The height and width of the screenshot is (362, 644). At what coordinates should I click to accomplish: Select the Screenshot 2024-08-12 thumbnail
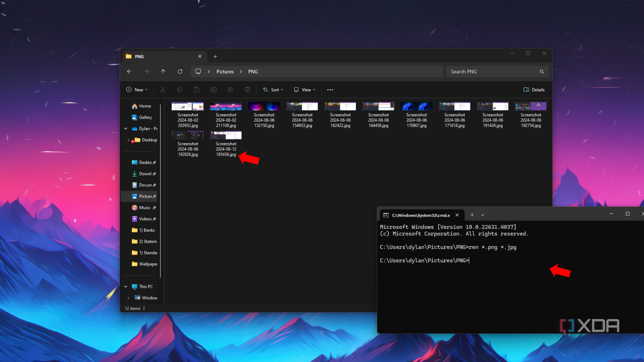(226, 135)
